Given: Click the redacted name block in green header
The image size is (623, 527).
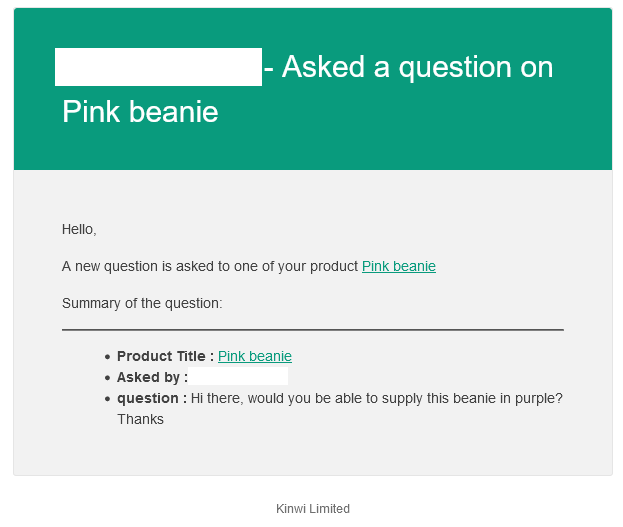Looking at the screenshot, I should [x=158, y=67].
